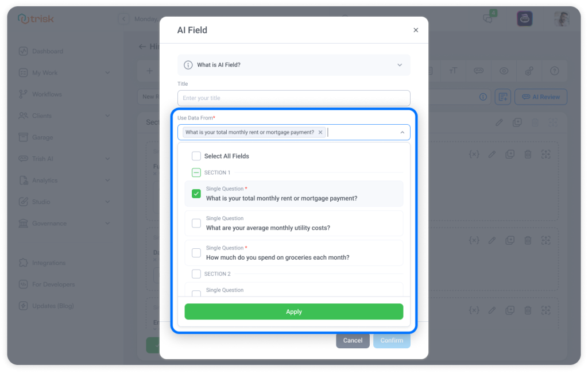588x373 pixels.
Task: Click the Title input field
Action: coord(293,98)
